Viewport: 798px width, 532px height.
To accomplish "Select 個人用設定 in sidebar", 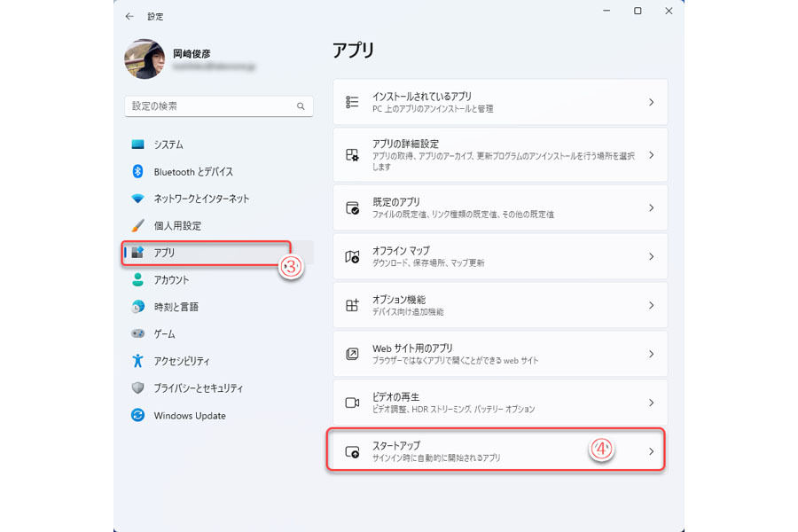I will 177,226.
